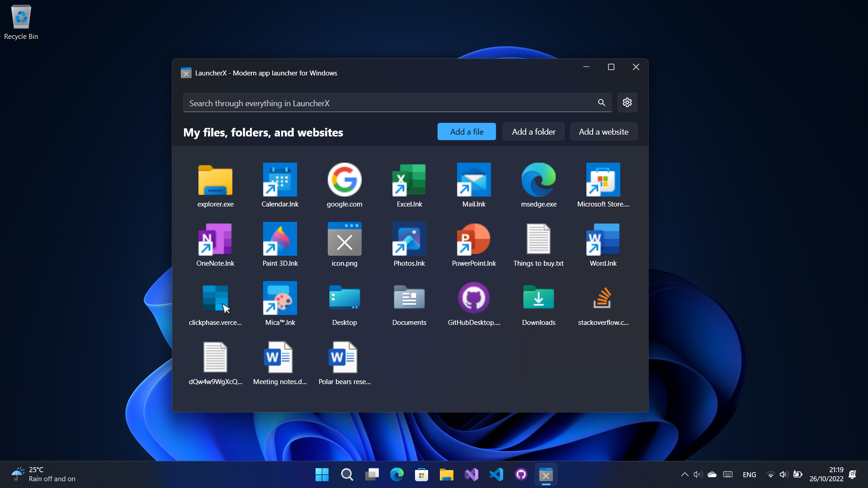
Task: Open LauncherX settings gear
Action: pos(627,103)
